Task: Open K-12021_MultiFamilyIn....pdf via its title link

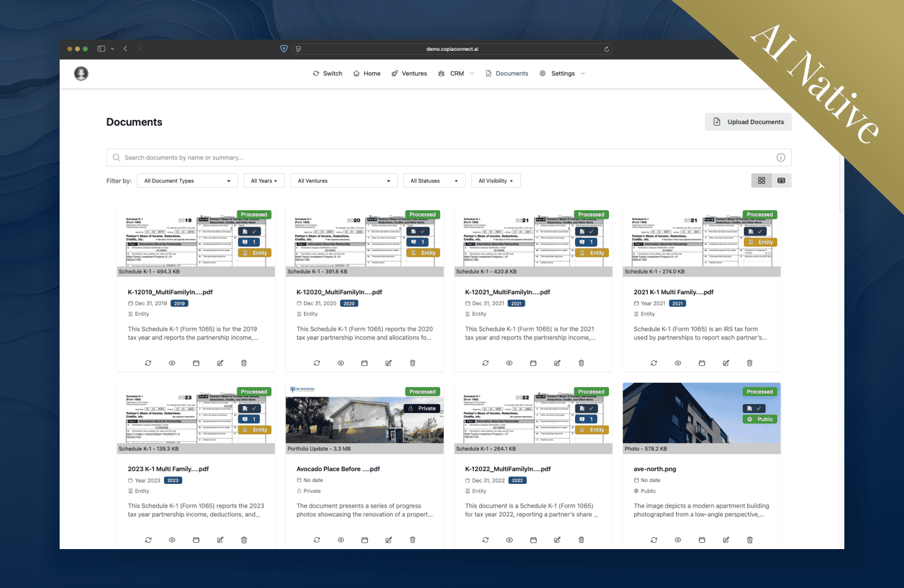Action: pyautogui.click(x=507, y=292)
